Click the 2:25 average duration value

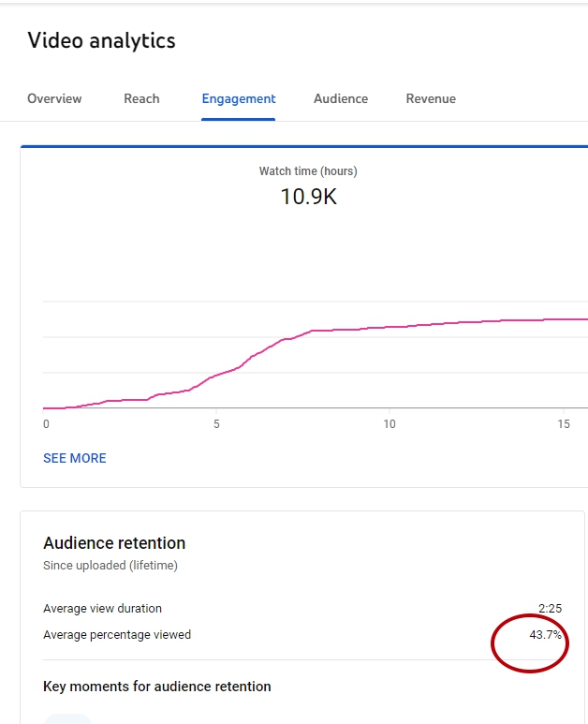(551, 609)
